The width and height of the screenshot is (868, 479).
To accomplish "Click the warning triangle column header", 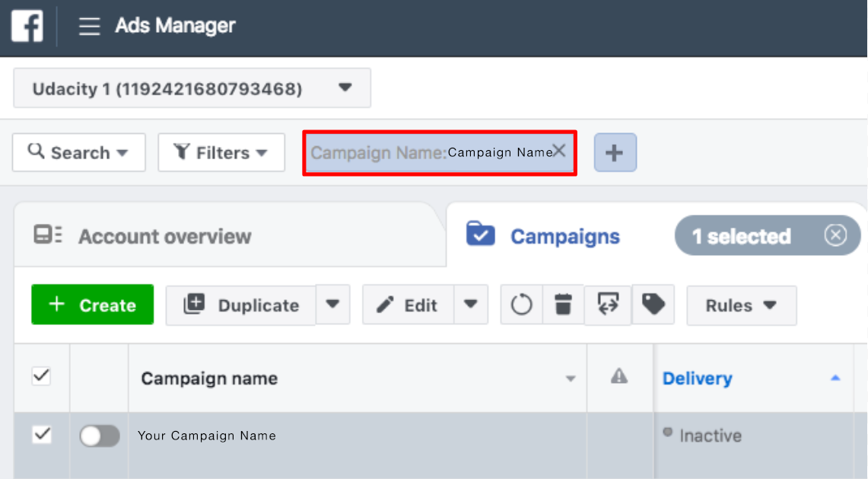I will click(619, 376).
